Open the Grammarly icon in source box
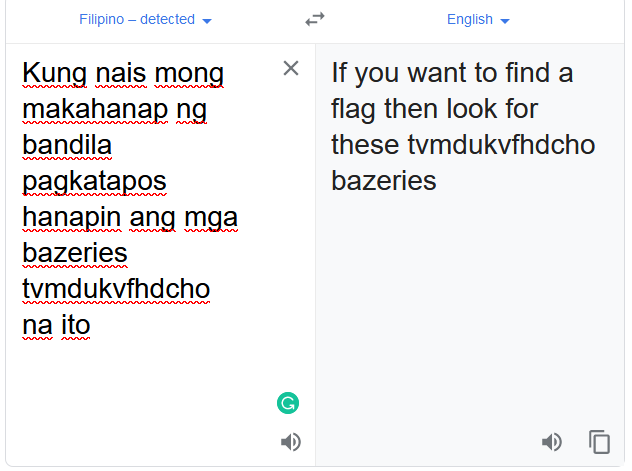 (288, 403)
